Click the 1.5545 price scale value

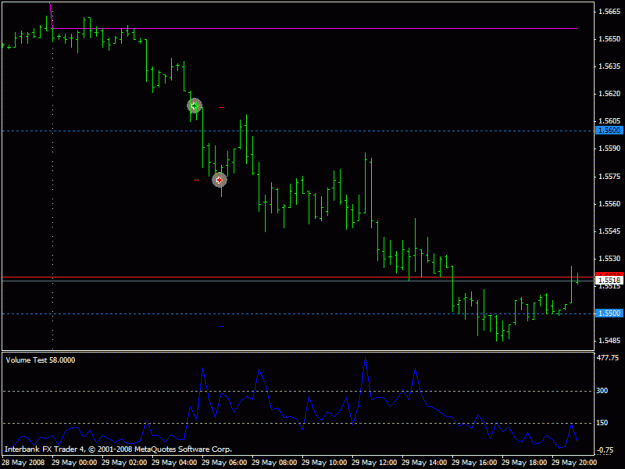point(609,231)
